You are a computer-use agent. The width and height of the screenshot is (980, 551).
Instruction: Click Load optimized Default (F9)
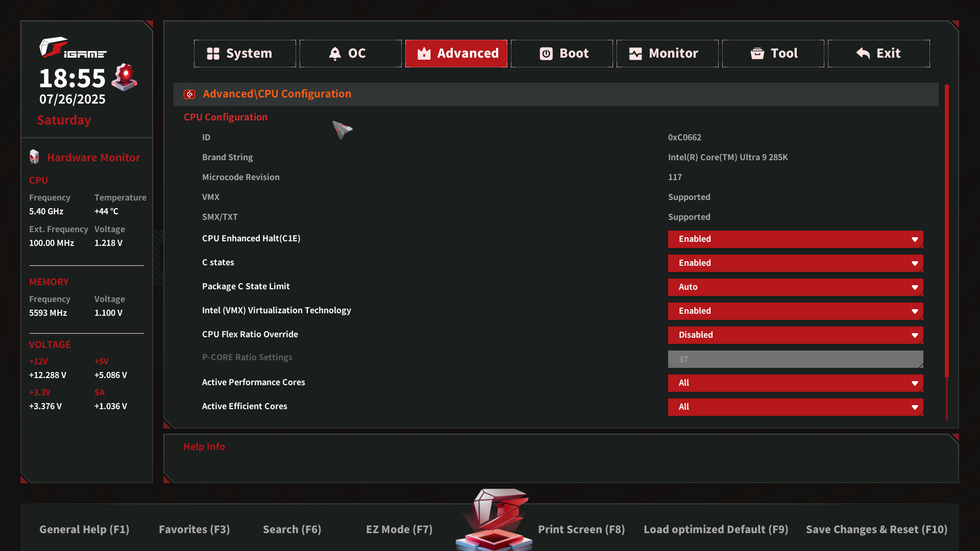pos(716,530)
